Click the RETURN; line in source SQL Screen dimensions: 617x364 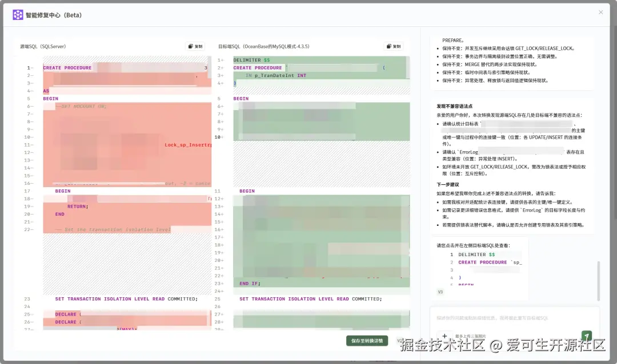pos(78,207)
